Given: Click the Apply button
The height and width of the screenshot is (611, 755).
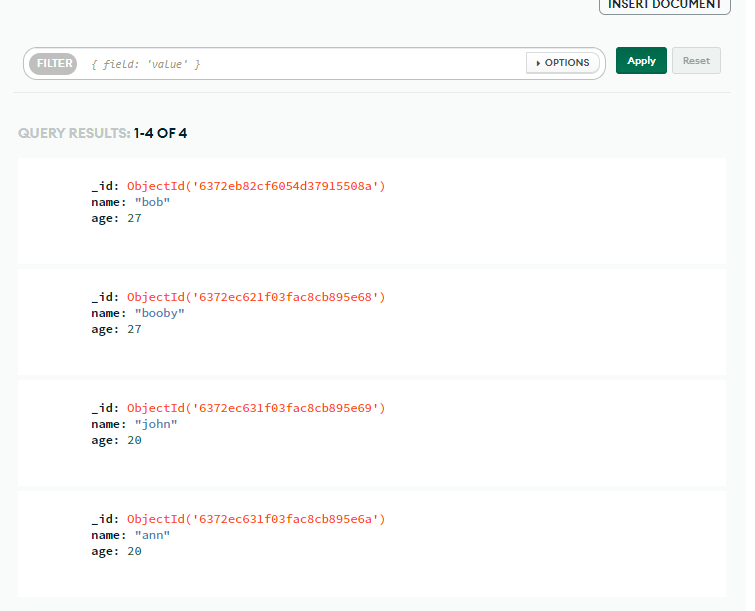Looking at the screenshot, I should pyautogui.click(x=641, y=61).
